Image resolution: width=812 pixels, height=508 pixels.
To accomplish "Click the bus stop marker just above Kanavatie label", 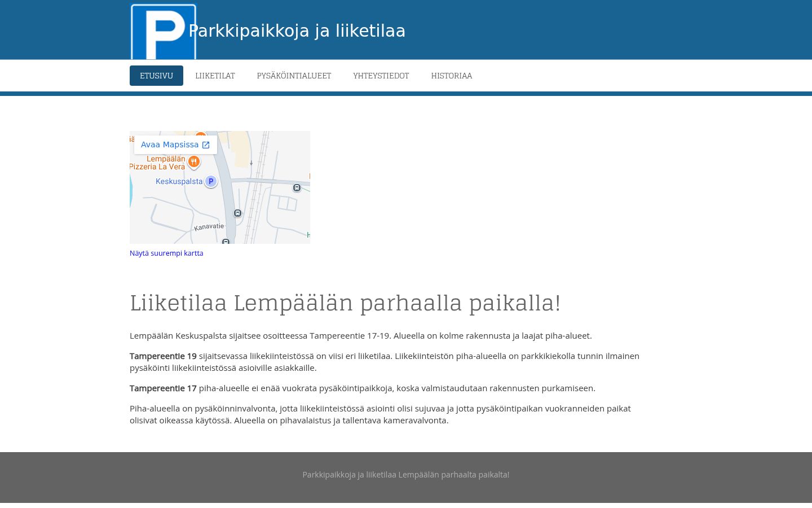I will coord(237,213).
